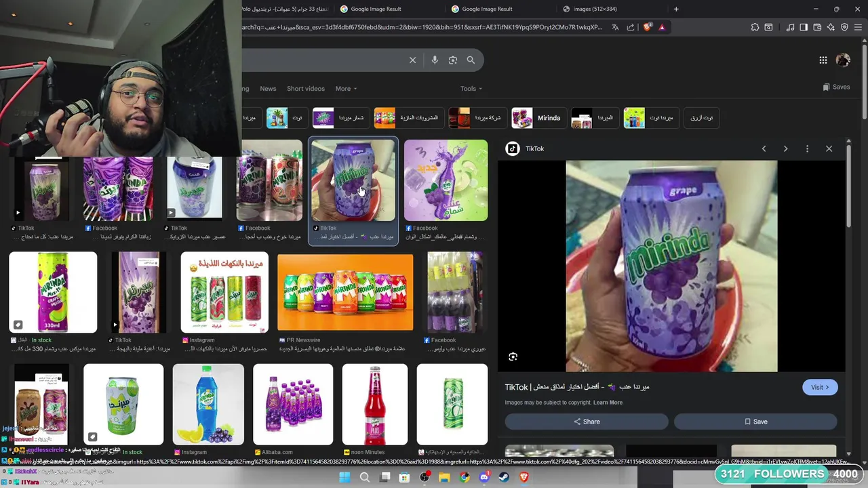Open the Mirinda Mix-It 330ml can thumbnail
This screenshot has height=488, width=868.
click(53, 292)
